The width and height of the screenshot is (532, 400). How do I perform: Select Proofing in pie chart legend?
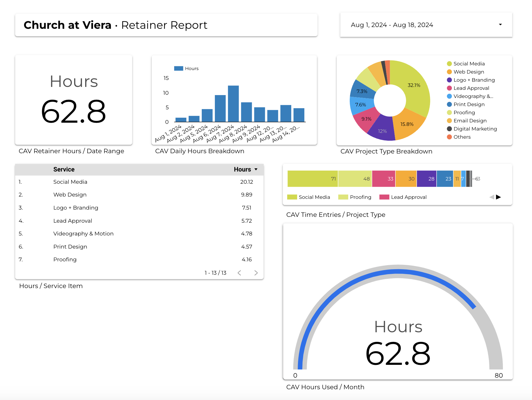pyautogui.click(x=461, y=112)
